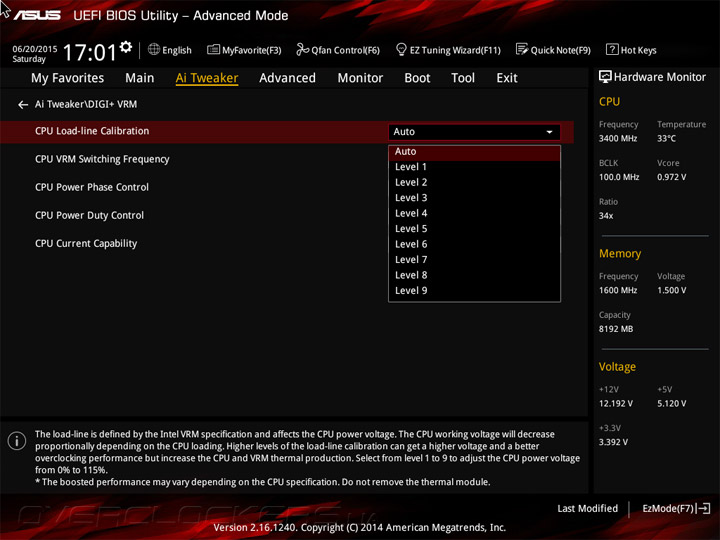Click the 17:01 clock display

tap(90, 52)
